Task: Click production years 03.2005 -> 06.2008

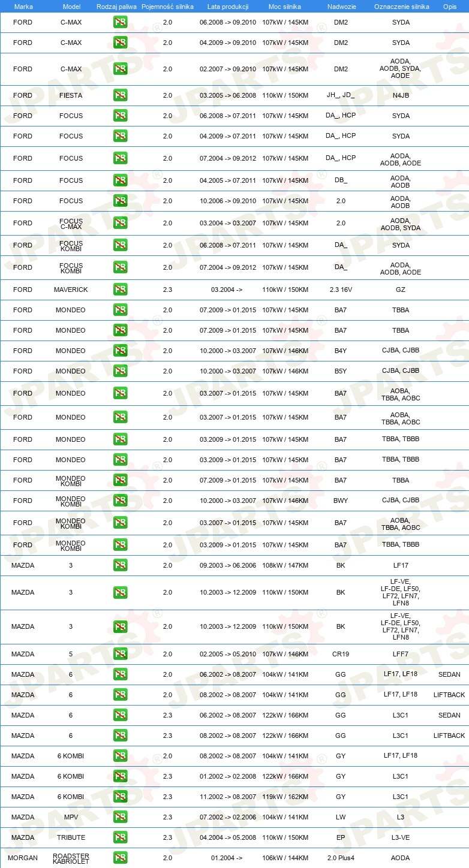Action: coord(228,95)
